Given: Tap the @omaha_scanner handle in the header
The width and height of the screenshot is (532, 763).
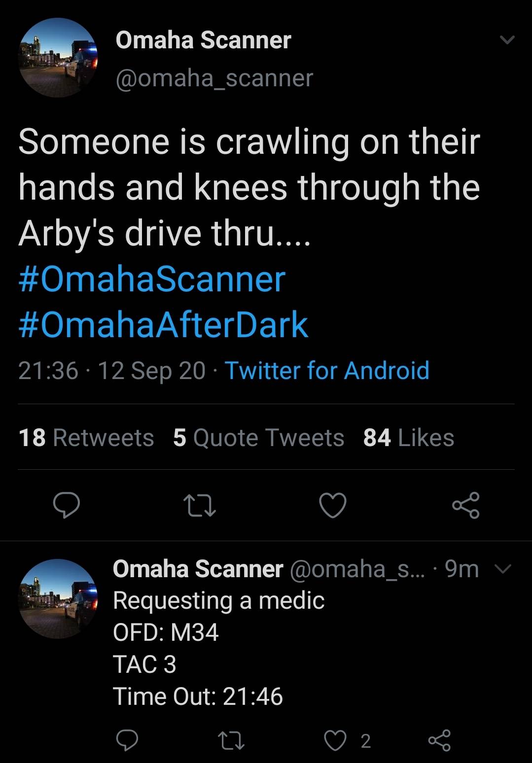Looking at the screenshot, I should click(214, 78).
